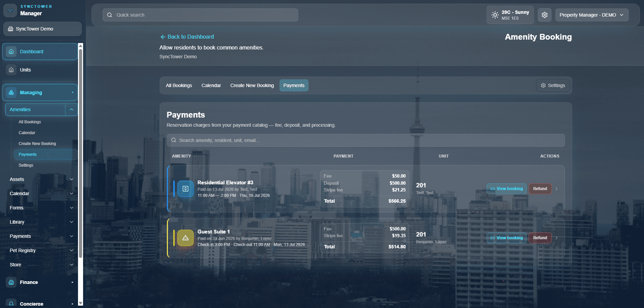Click the Managing section icon
The height and width of the screenshot is (308, 644).
click(x=11, y=93)
